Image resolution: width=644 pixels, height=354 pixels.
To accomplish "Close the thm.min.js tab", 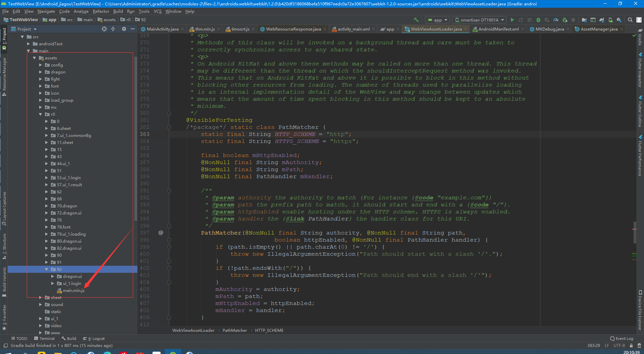I will (x=219, y=29).
